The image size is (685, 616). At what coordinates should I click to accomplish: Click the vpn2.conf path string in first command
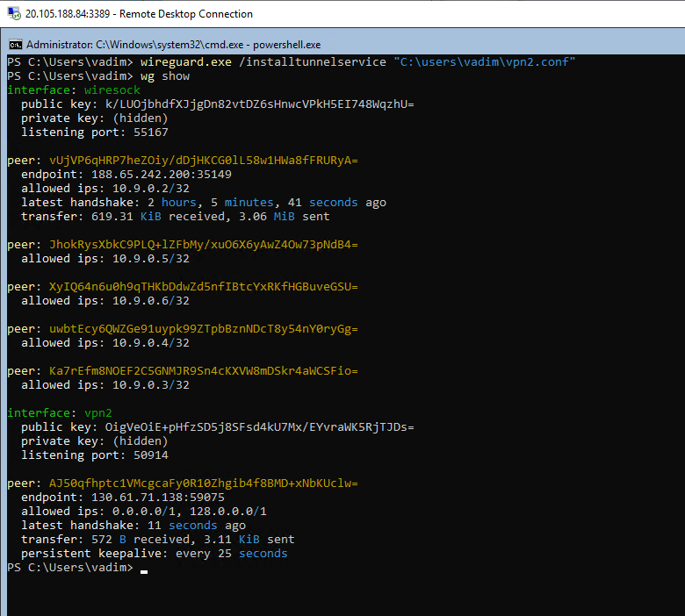[x=485, y=62]
